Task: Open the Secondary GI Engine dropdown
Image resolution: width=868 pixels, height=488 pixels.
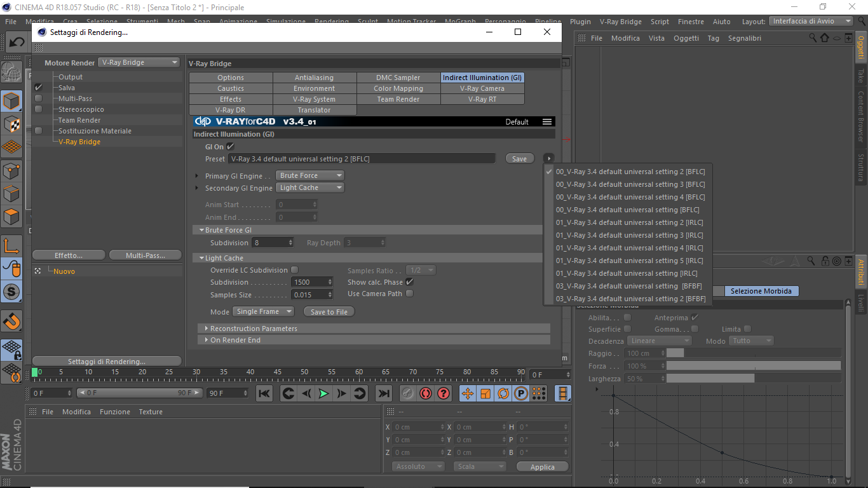Action: click(x=310, y=187)
